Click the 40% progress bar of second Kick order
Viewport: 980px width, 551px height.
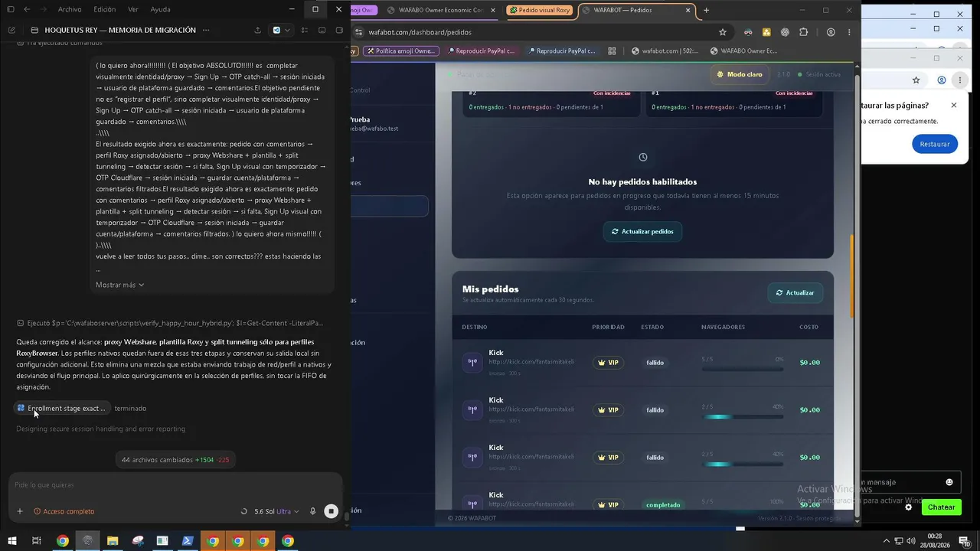pos(742,417)
